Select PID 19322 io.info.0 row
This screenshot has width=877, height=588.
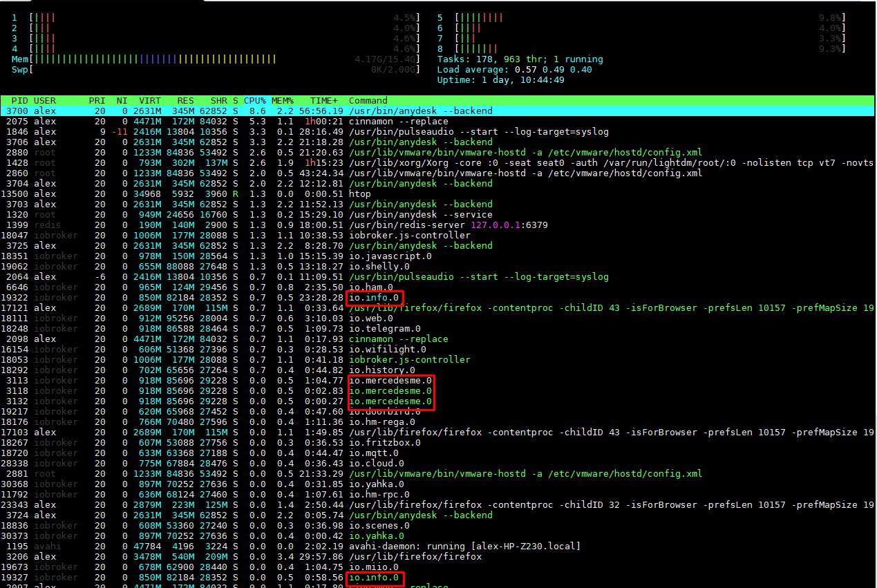(437, 297)
